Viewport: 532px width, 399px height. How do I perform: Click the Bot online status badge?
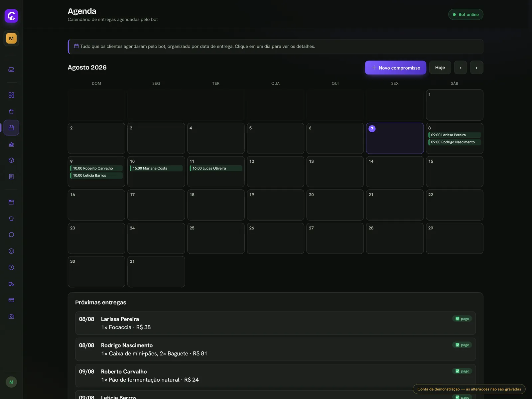[x=465, y=14]
